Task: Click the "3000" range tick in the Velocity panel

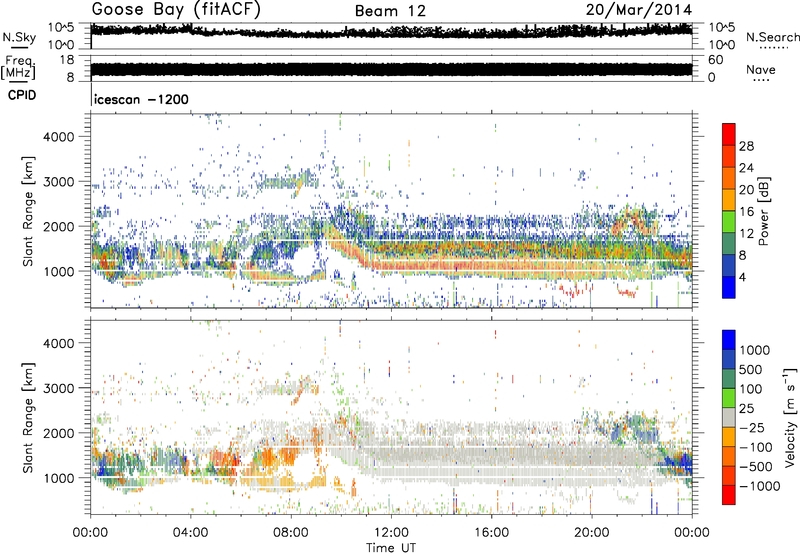Action: tap(59, 388)
